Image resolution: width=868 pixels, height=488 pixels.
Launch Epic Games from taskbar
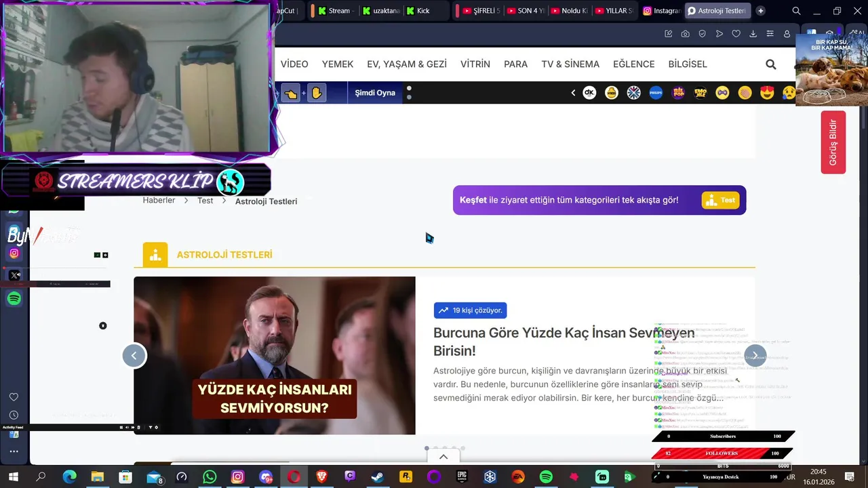462,477
